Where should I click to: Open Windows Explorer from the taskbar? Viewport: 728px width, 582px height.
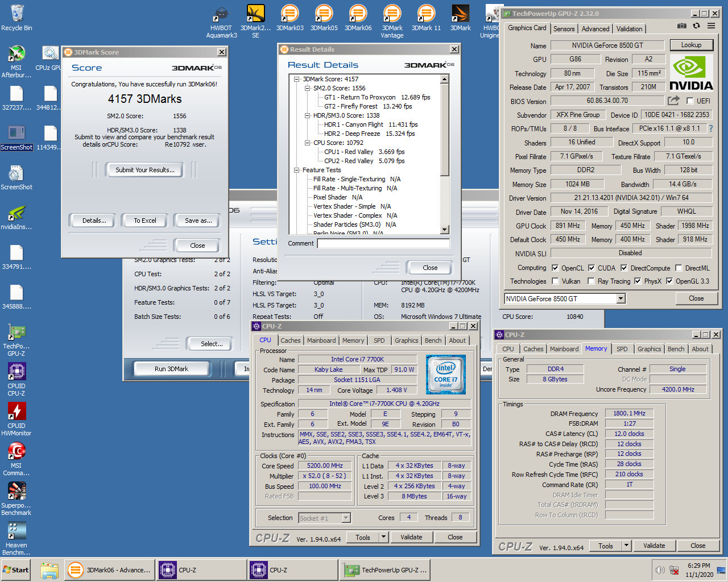(50, 570)
